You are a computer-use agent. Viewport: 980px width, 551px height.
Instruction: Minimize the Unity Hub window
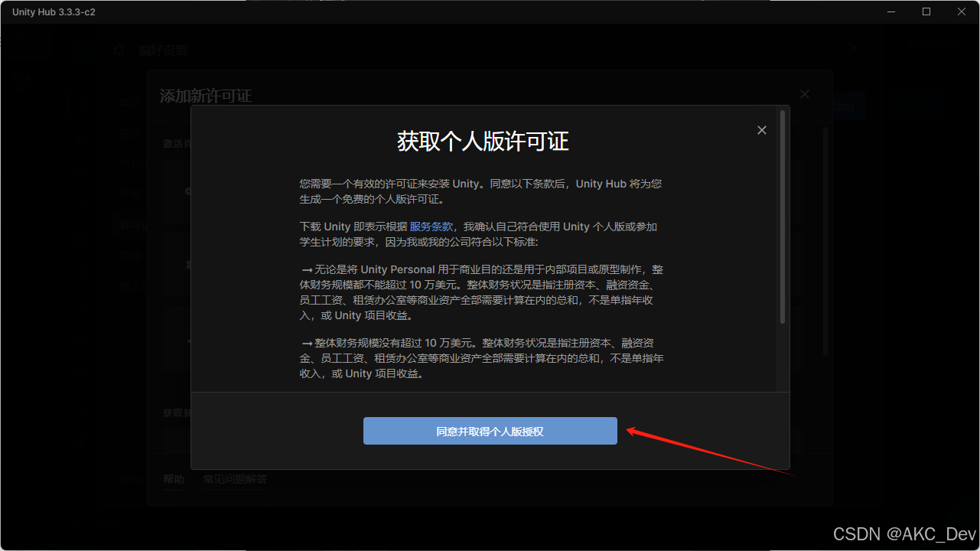891,11
